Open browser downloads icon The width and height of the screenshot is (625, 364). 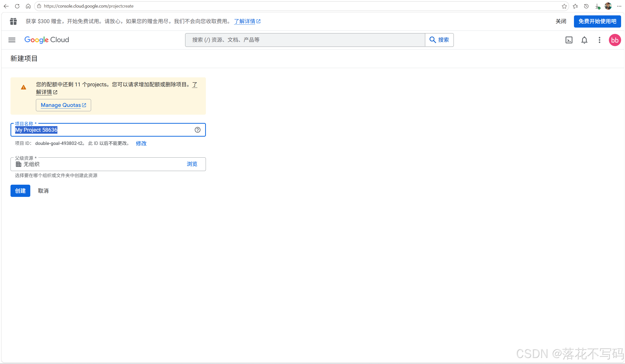(x=597, y=6)
